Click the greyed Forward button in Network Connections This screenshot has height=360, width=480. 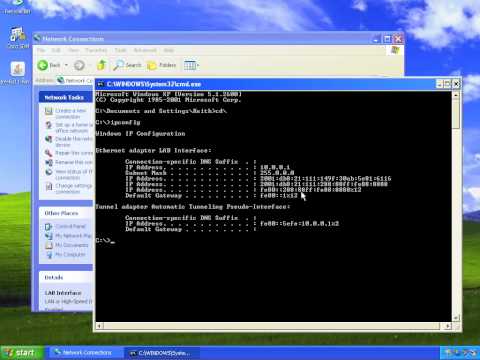(79, 65)
